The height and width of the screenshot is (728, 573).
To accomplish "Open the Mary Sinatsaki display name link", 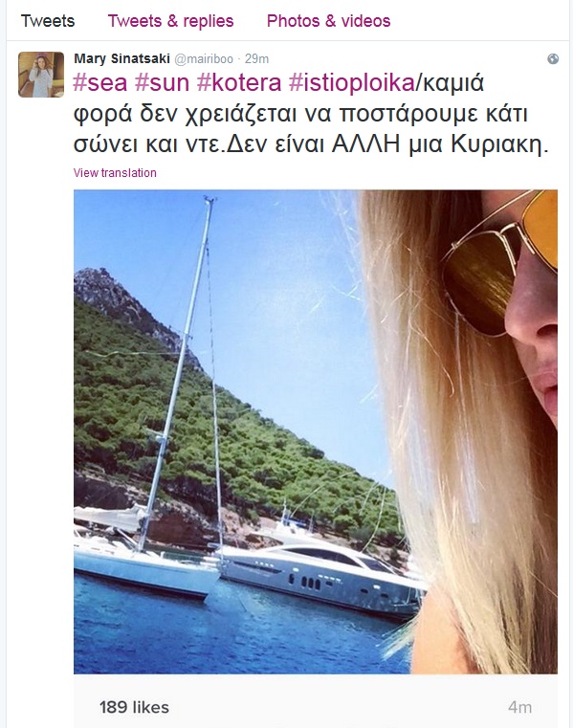I will point(121,58).
